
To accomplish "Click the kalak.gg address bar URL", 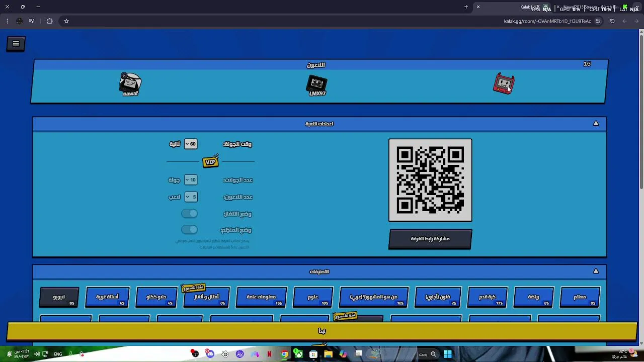I will 547,21.
